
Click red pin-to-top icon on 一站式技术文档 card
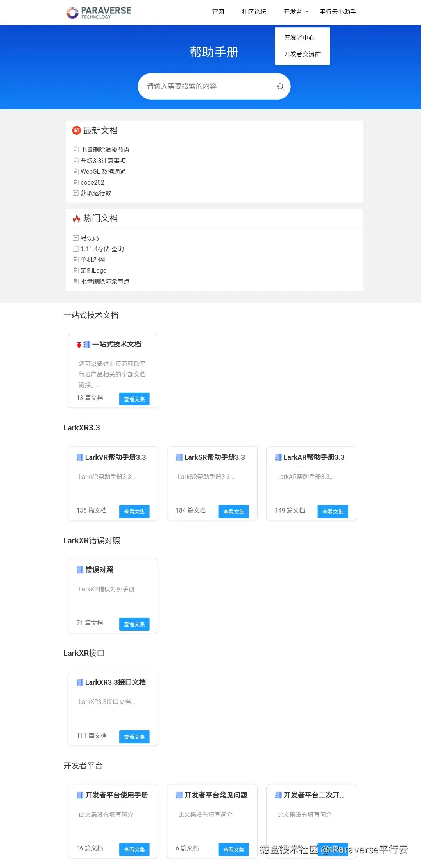pos(79,345)
